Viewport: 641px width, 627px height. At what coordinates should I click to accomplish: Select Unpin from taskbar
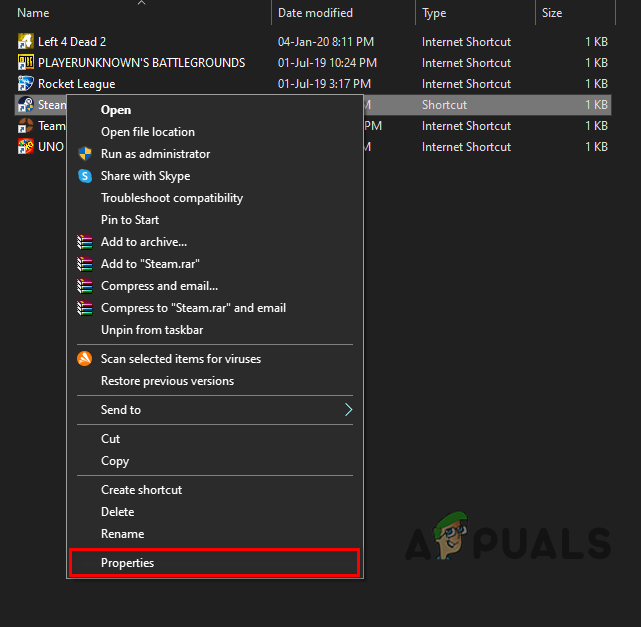[152, 330]
